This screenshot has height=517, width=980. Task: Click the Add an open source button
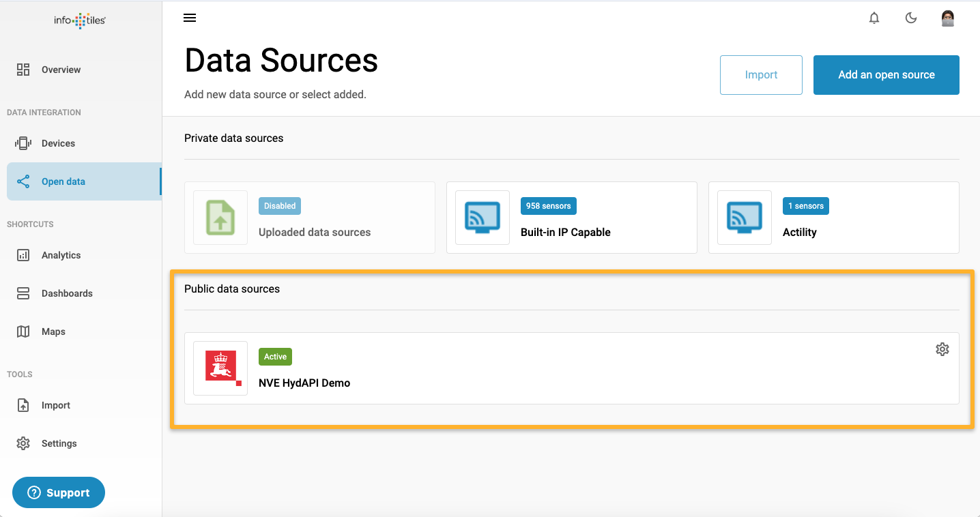(x=886, y=75)
